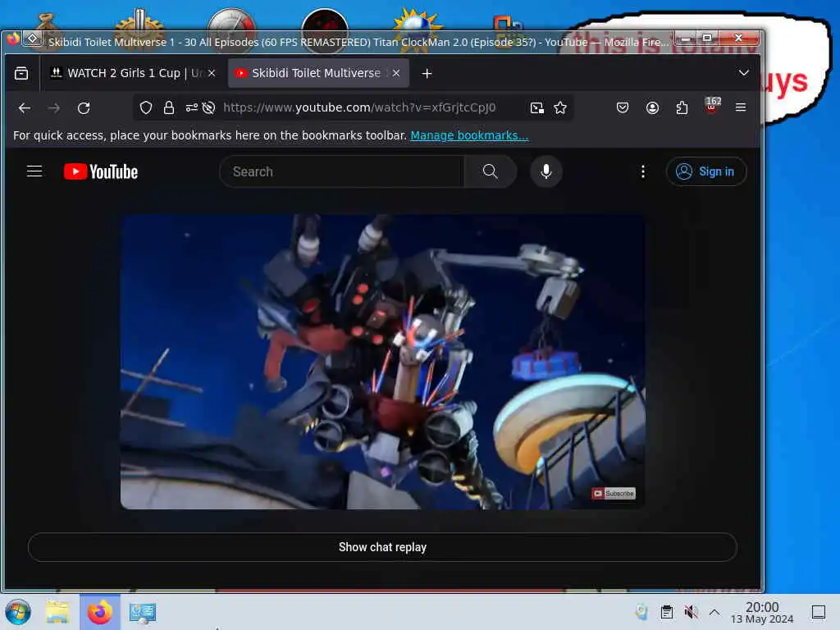Open the Firefox window menu icon in titlebar
Screen dimensions: 840x630
coord(13,39)
